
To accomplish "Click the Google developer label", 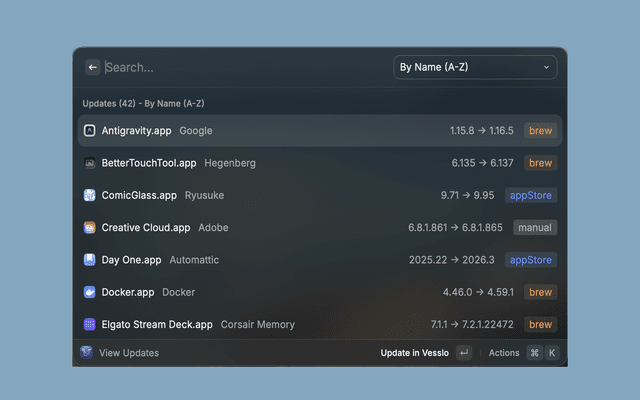I will 196,131.
